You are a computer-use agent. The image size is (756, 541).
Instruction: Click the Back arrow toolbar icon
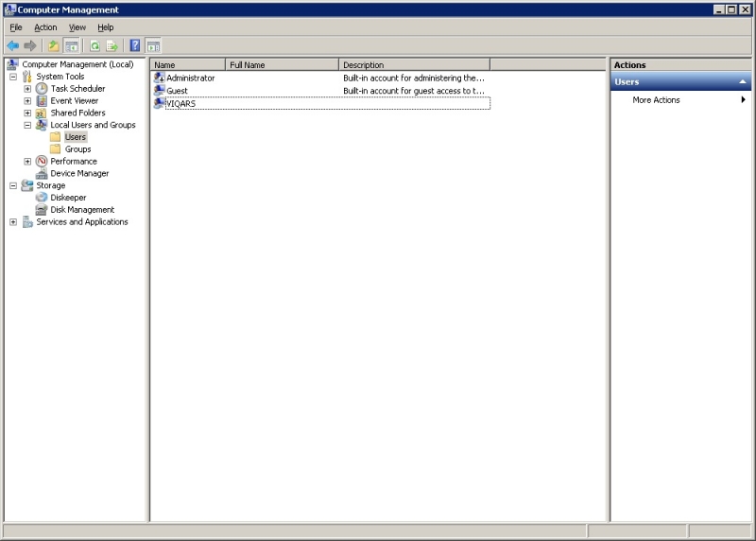12,45
